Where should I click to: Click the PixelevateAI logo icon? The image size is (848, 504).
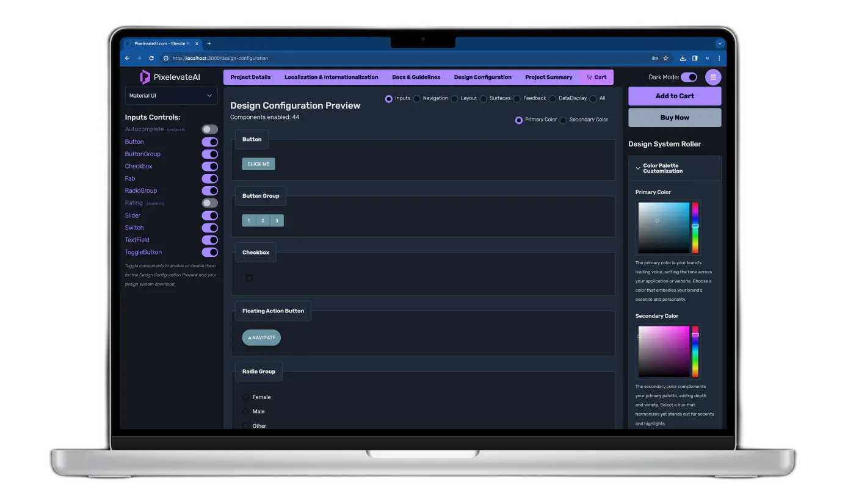[145, 77]
